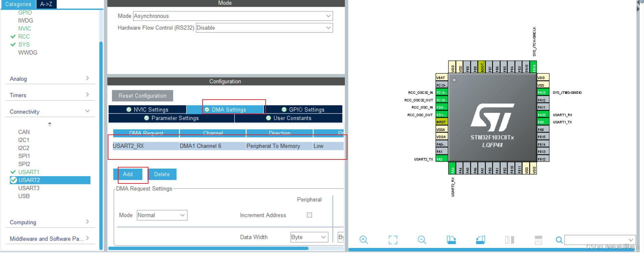
Task: Select USART1 in the Connectivity list
Action: [x=29, y=172]
